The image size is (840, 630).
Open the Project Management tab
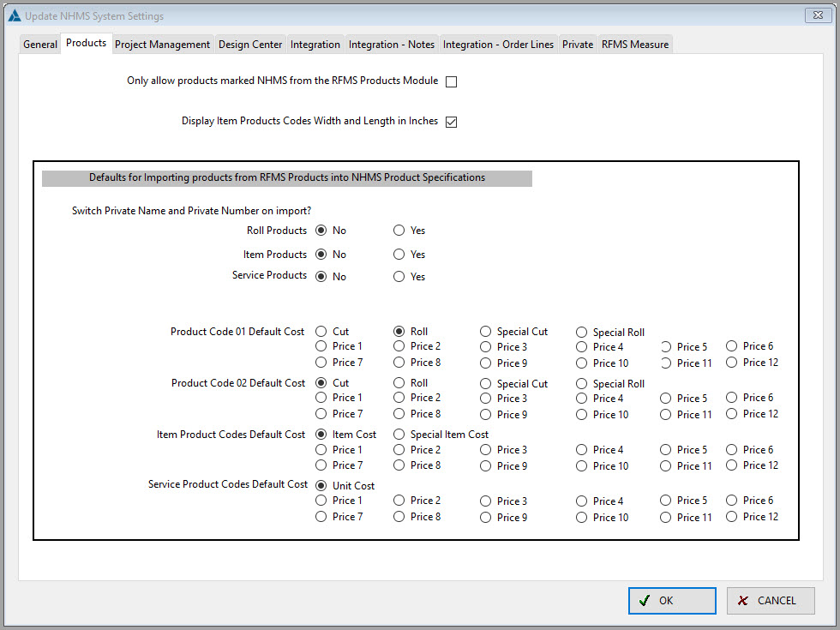tap(162, 45)
